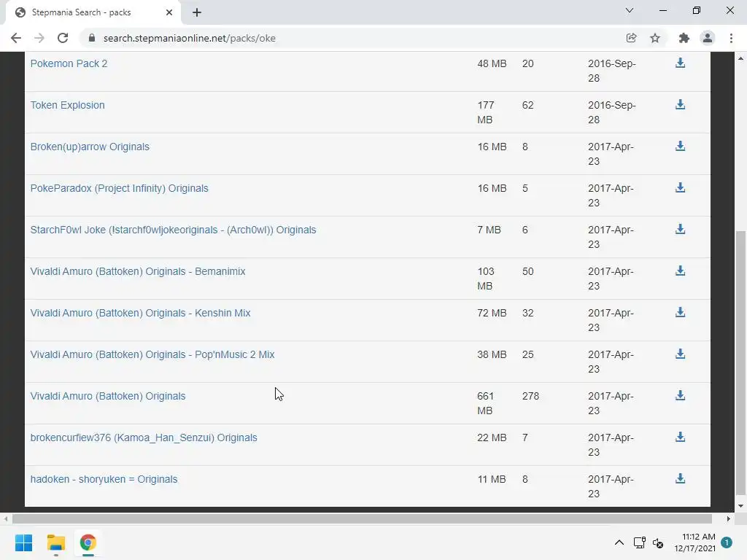Screen dimensions: 747x560
Task: Select the 72 MB size cell
Action: (492, 313)
